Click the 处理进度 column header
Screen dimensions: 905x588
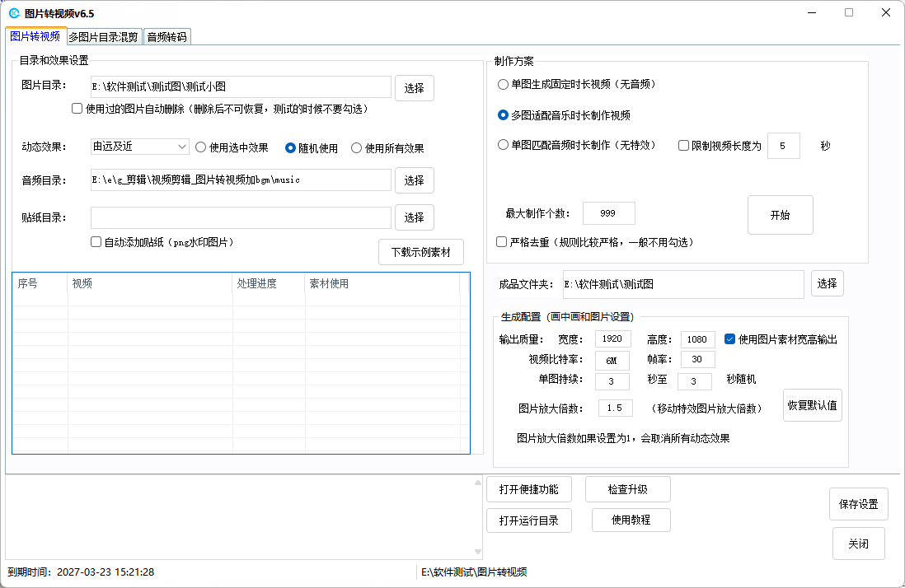click(269, 283)
